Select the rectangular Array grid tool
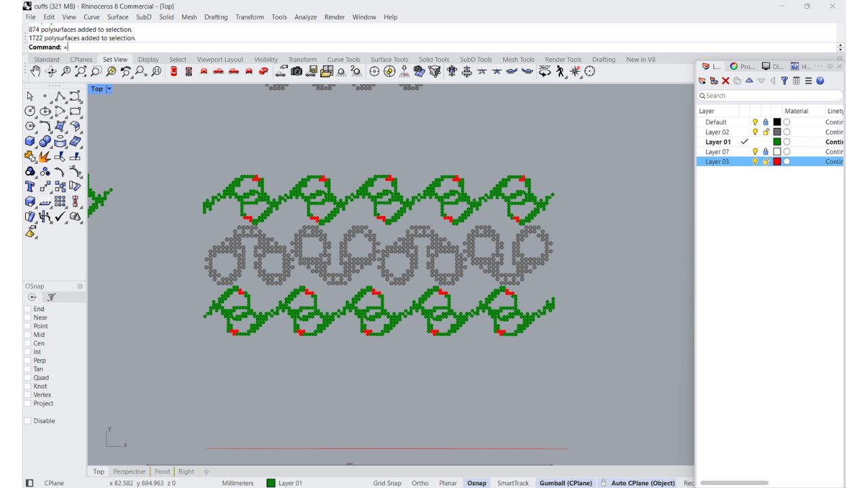Viewport: 868px width, 488px height. coord(60,201)
